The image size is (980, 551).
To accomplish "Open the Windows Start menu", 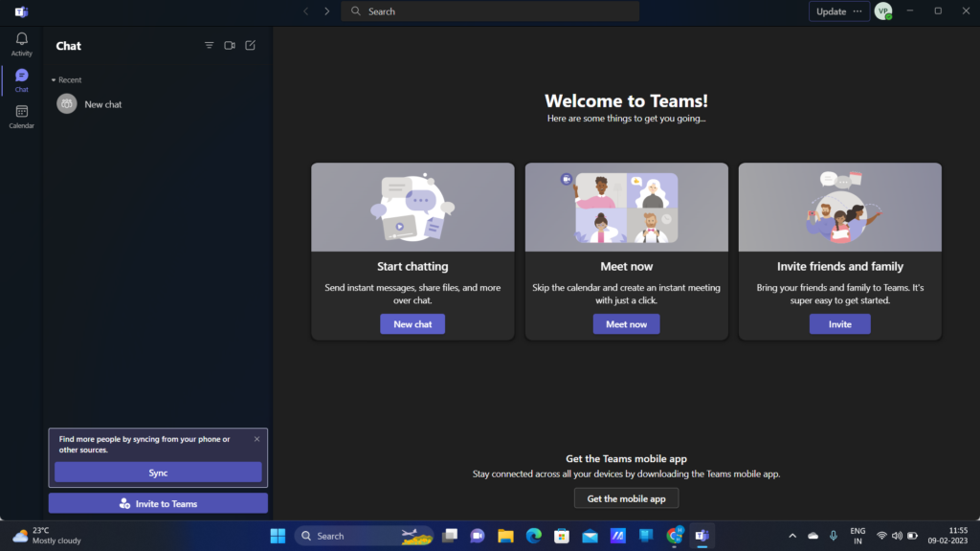I will 278,536.
